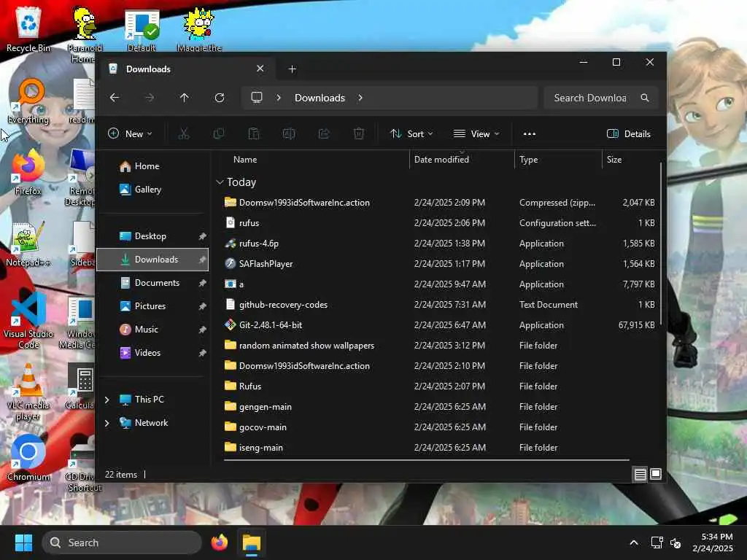Refresh the Downloads folder
This screenshot has width=747, height=560.
220,98
